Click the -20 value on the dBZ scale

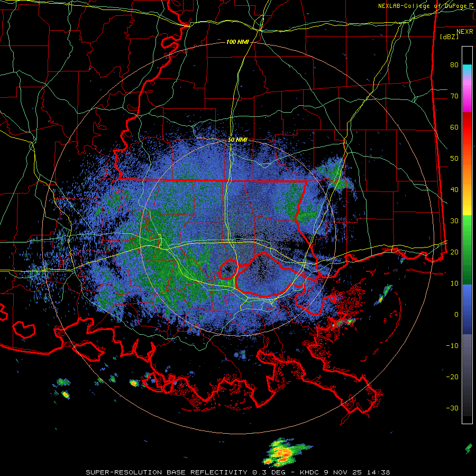[452, 377]
